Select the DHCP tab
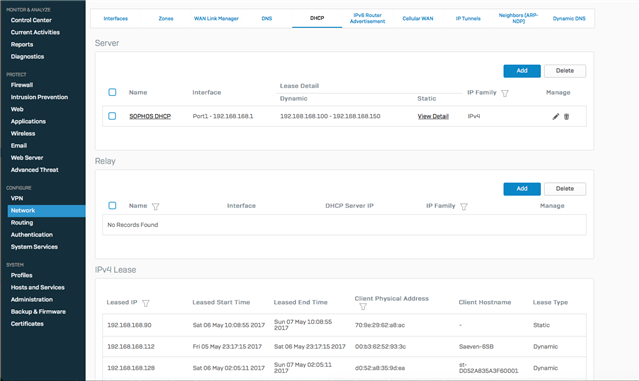639x381 pixels. point(317,18)
